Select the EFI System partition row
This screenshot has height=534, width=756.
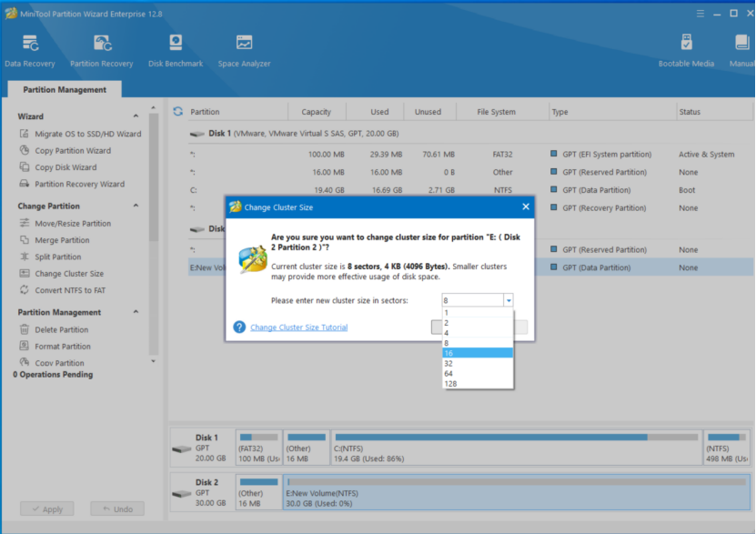click(470, 155)
